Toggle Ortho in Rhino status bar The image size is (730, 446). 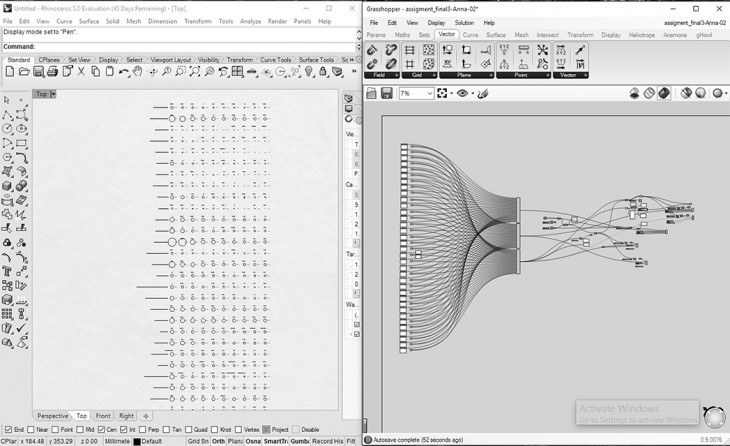218,441
